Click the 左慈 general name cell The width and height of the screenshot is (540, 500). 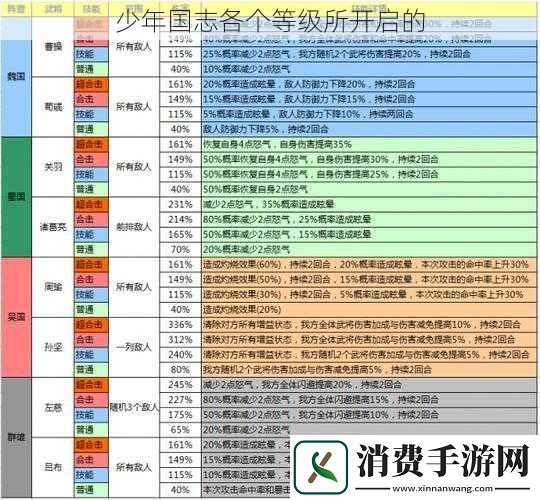(53, 407)
